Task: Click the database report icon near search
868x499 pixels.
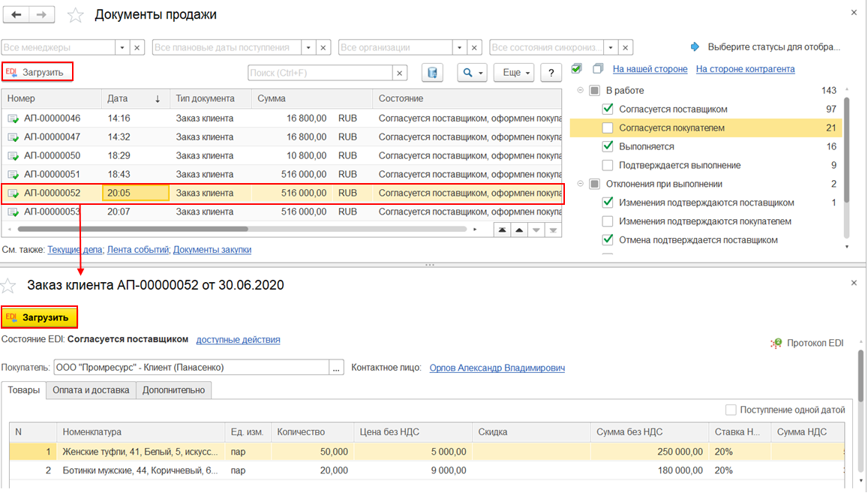Action: (x=432, y=73)
